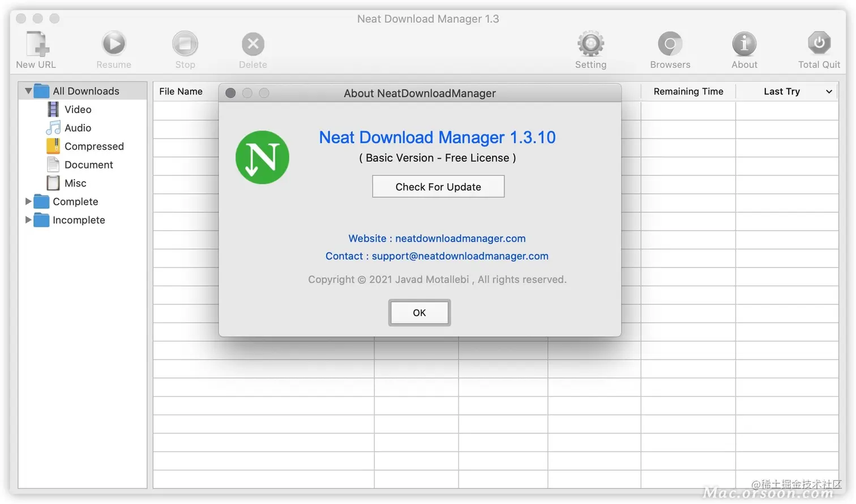Select the Audio category label

(x=78, y=128)
